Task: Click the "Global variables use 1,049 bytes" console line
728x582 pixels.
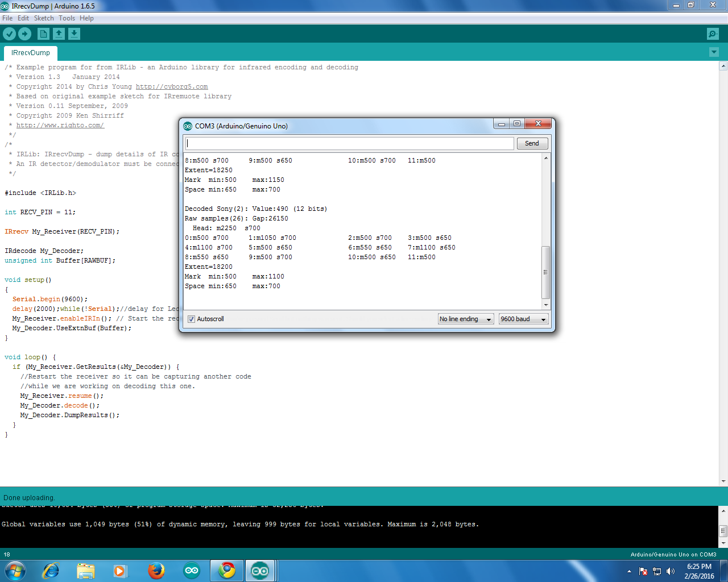Action: pyautogui.click(x=240, y=525)
